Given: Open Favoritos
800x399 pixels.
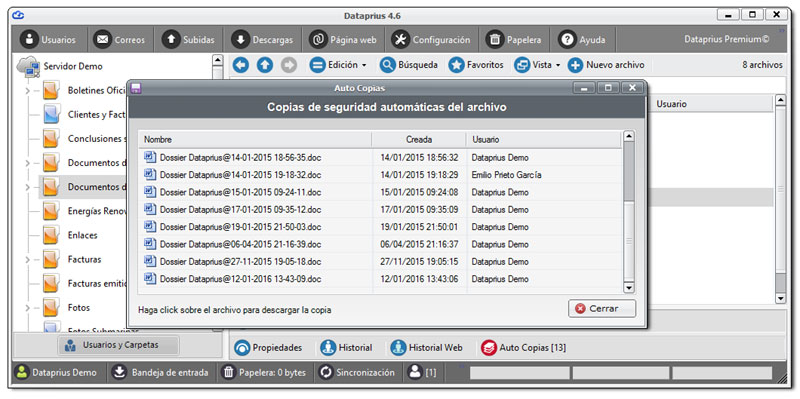Looking at the screenshot, I should pyautogui.click(x=476, y=65).
